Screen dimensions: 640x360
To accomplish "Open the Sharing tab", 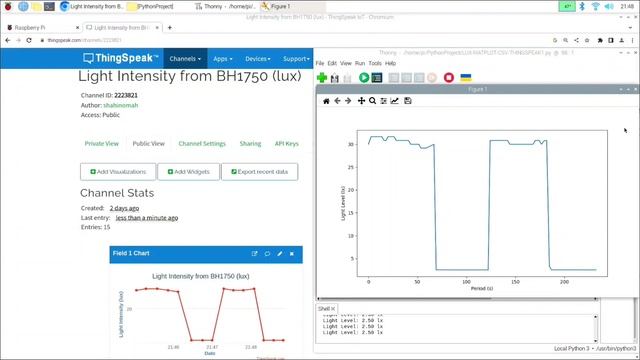I will 250,144.
